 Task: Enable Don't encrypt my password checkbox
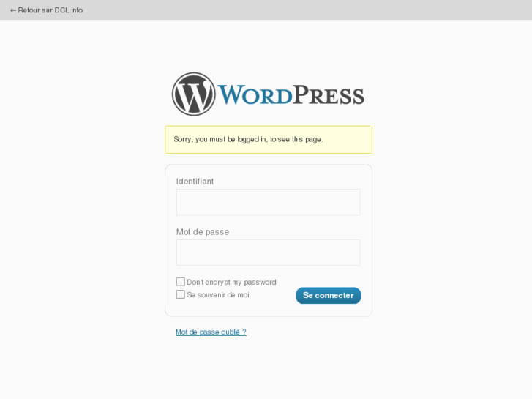(181, 282)
